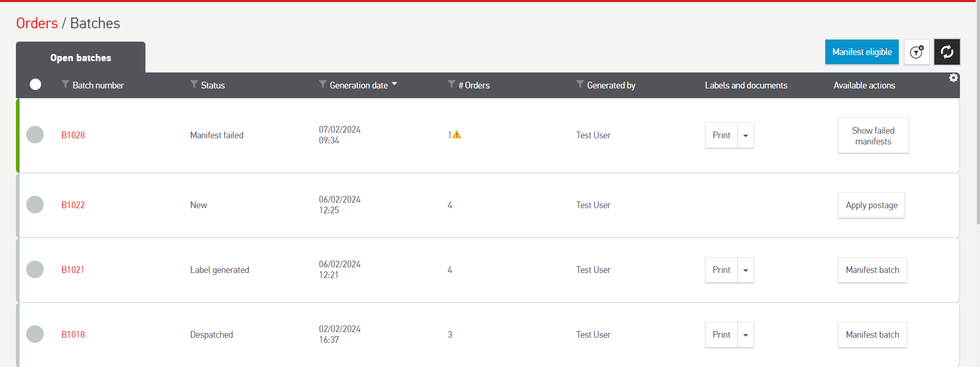Toggle the select-all batches checkbox

point(35,84)
